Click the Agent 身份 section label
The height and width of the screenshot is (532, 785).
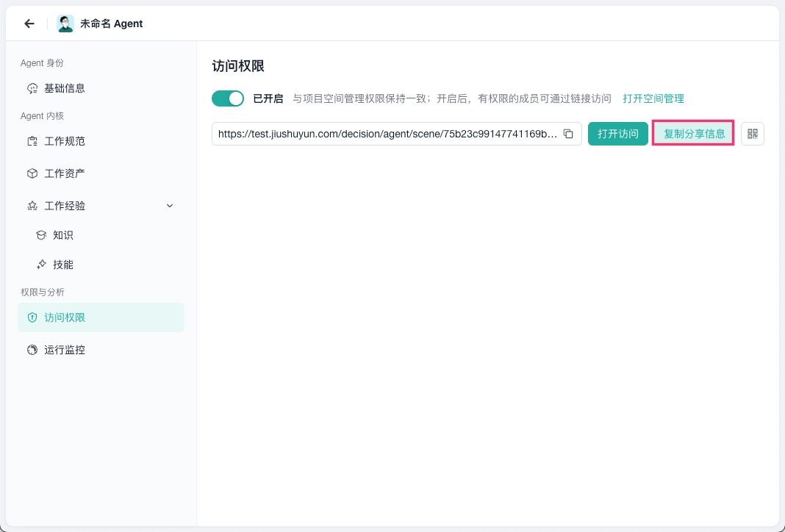(42, 63)
